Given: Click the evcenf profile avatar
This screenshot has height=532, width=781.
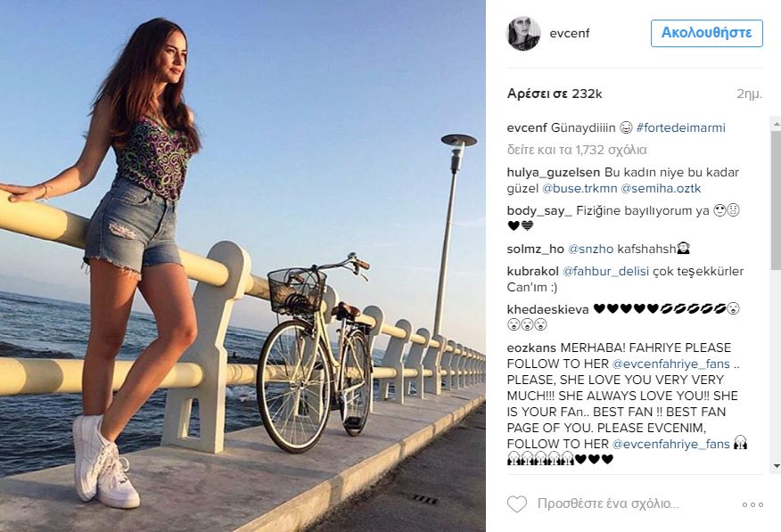Looking at the screenshot, I should (x=523, y=33).
